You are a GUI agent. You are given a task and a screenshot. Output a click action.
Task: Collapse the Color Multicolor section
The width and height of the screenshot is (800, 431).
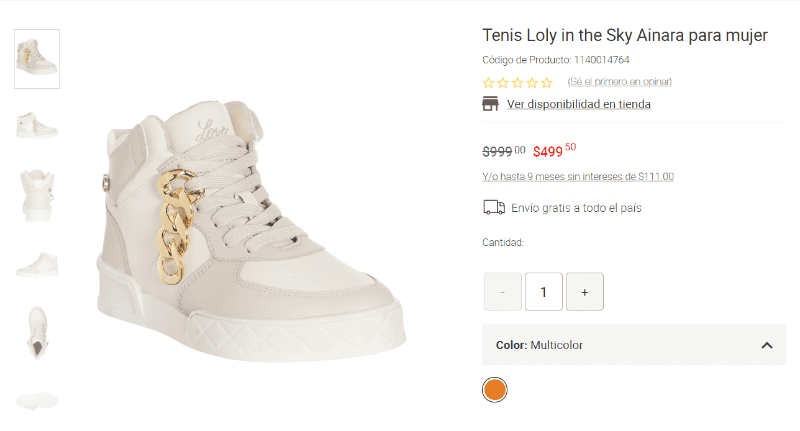coord(766,345)
